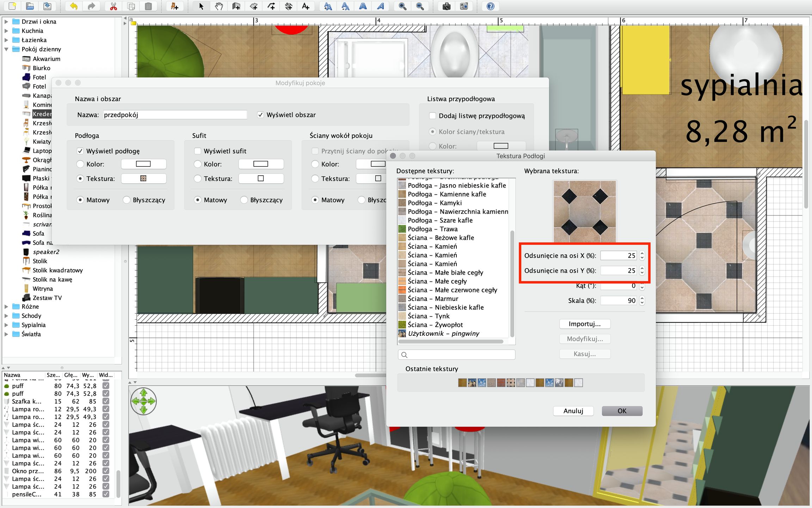Select Ściana – Marmur texture entry
812x508 pixels.
coord(432,298)
